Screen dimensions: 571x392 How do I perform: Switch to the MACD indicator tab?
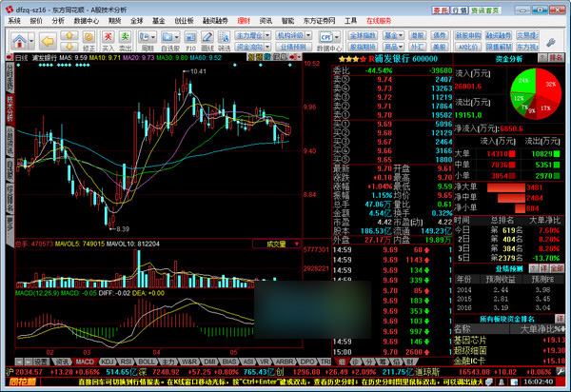(85, 362)
